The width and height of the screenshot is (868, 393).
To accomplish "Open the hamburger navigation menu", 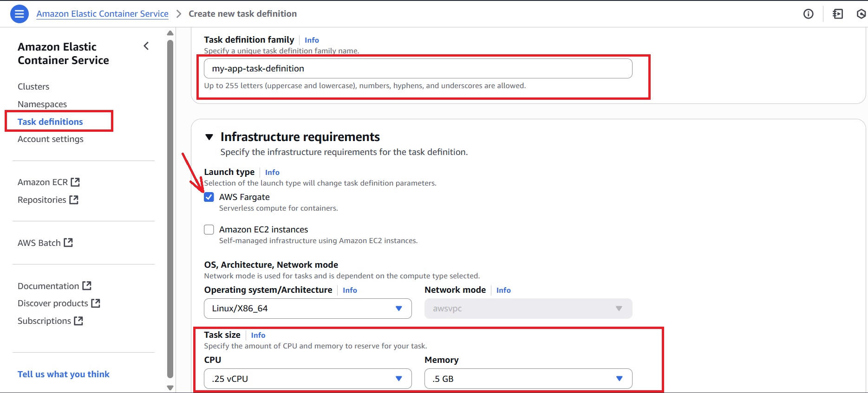I will [19, 14].
